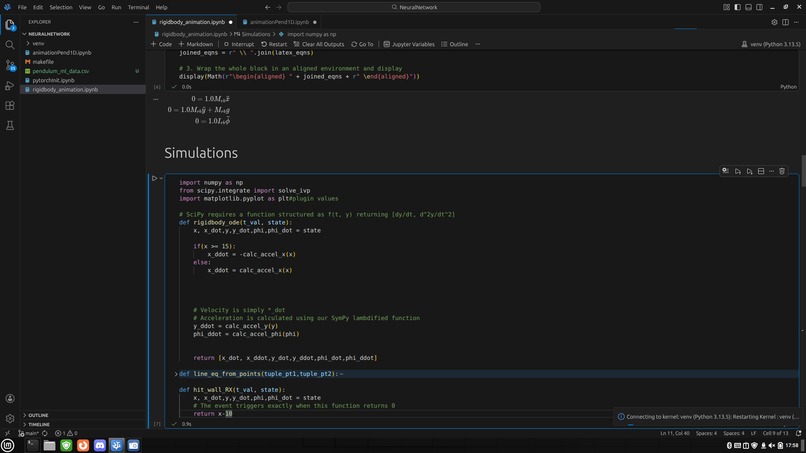The width and height of the screenshot is (806, 453).
Task: Split the cell using cell toolbar icon
Action: point(761,171)
